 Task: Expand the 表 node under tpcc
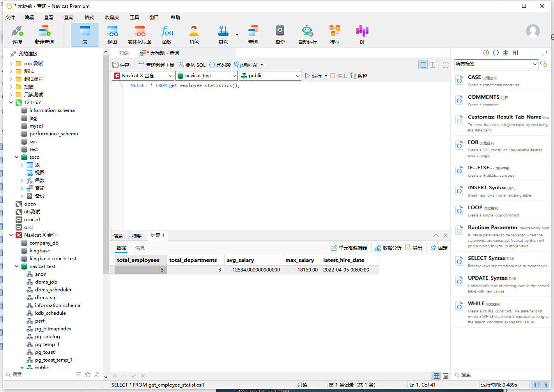[x=22, y=165]
